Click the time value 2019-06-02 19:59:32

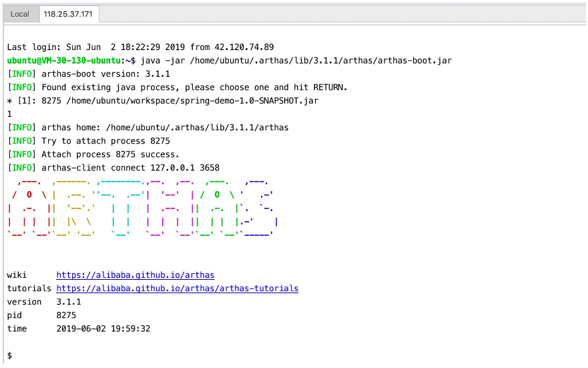pyautogui.click(x=103, y=329)
